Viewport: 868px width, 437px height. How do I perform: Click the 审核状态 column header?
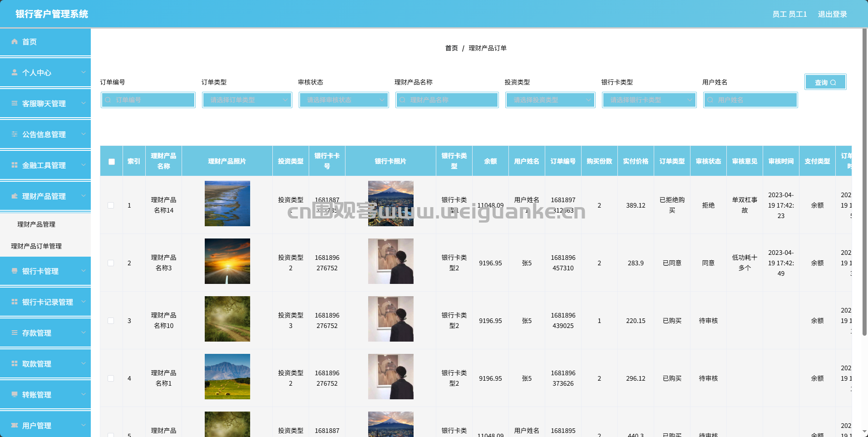coord(708,161)
